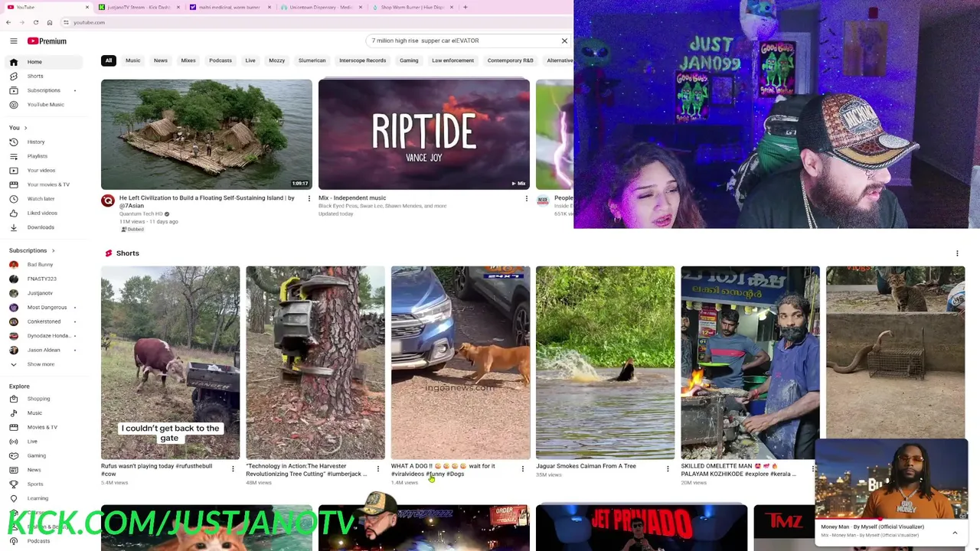
Task: Play the Riptide Vance Joy mix thumbnail
Action: [423, 134]
